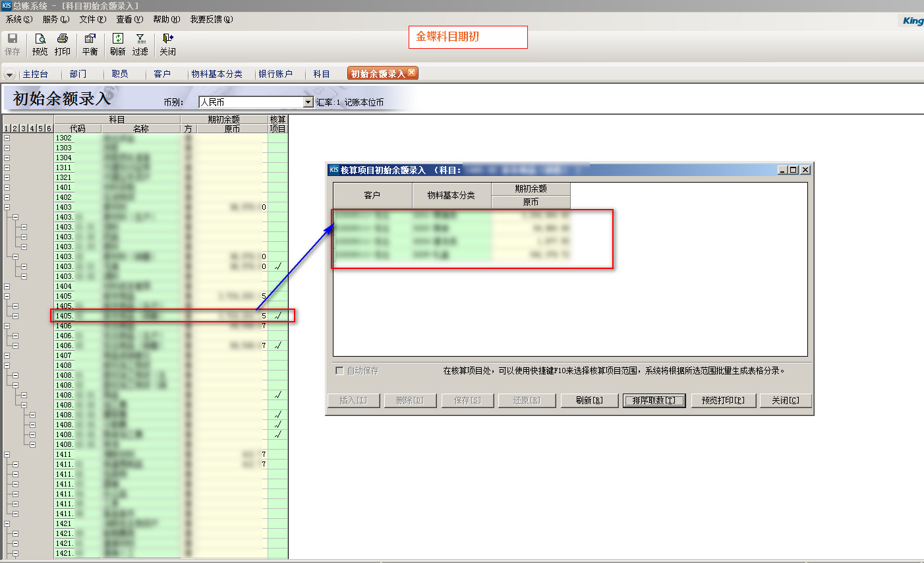Image resolution: width=924 pixels, height=563 pixels.
Task: Click the 客户 column header in dialog
Action: [x=372, y=195]
